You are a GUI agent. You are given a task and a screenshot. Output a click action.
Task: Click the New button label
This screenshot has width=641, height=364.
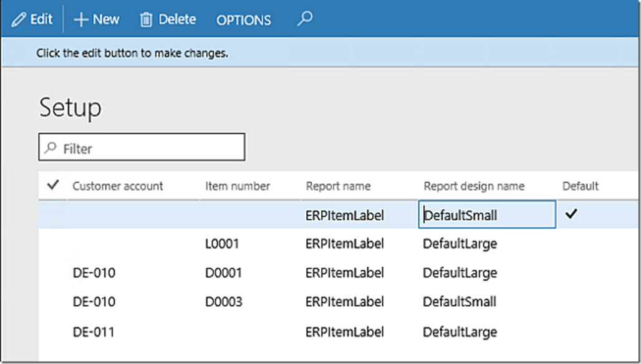[x=103, y=19]
